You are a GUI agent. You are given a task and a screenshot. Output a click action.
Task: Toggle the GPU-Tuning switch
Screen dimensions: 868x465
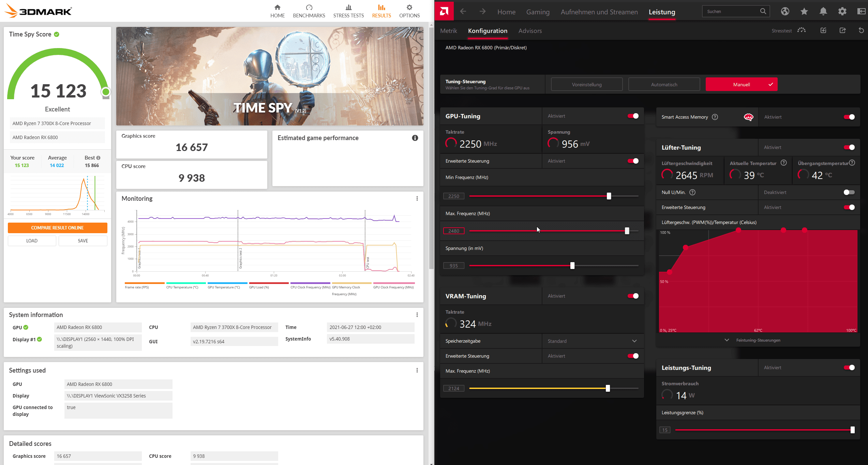(x=633, y=116)
